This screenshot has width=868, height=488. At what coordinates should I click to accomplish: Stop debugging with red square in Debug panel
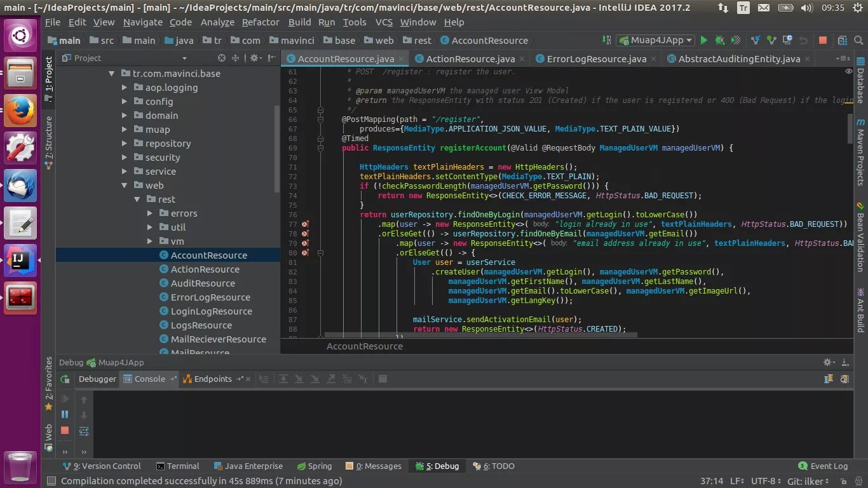[65, 430]
